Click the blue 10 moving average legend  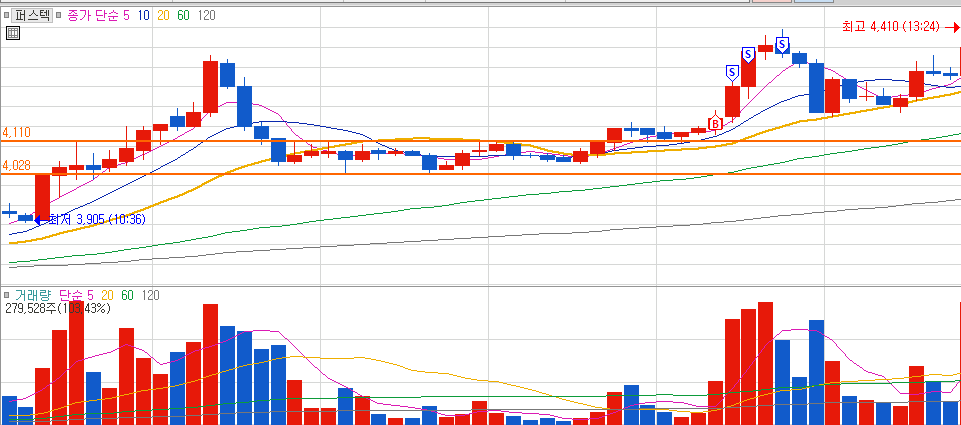[144, 15]
